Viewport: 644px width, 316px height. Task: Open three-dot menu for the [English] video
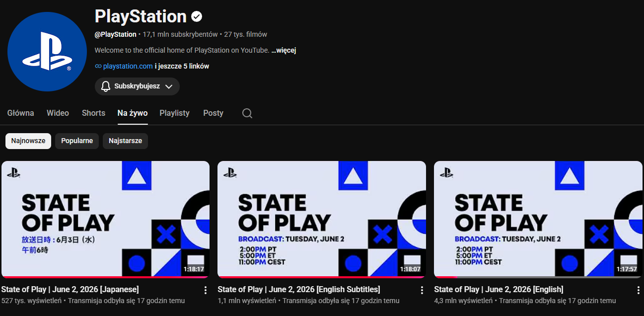[x=639, y=290]
